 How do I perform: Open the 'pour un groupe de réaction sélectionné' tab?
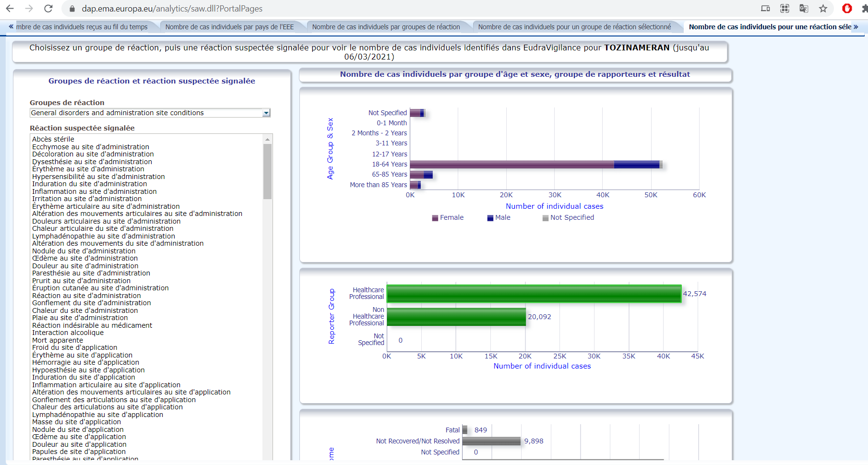tap(574, 27)
